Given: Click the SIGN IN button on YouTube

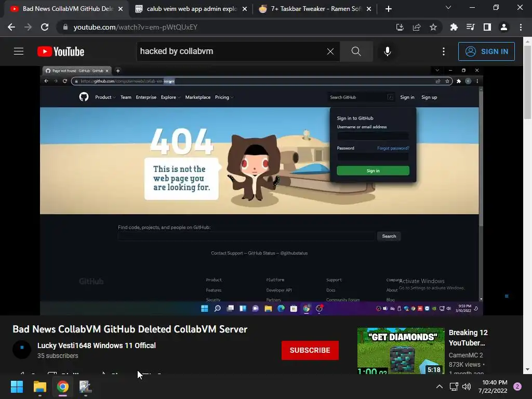Looking at the screenshot, I should click(x=486, y=51).
